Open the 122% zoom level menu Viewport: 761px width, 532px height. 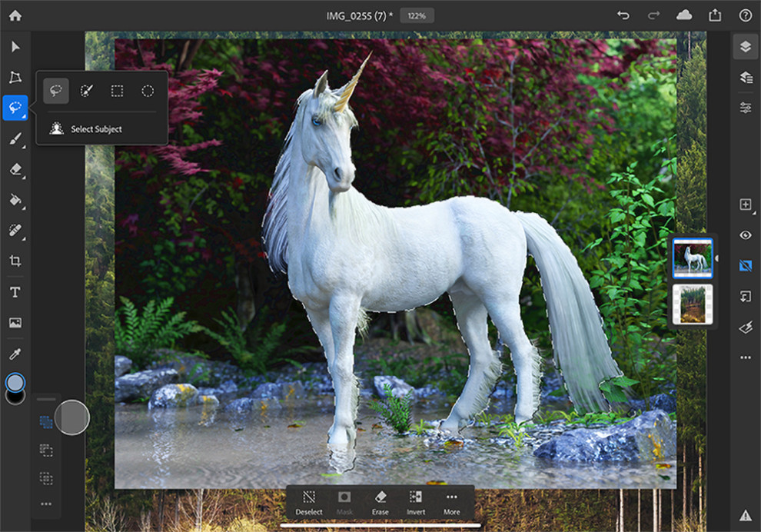click(417, 15)
